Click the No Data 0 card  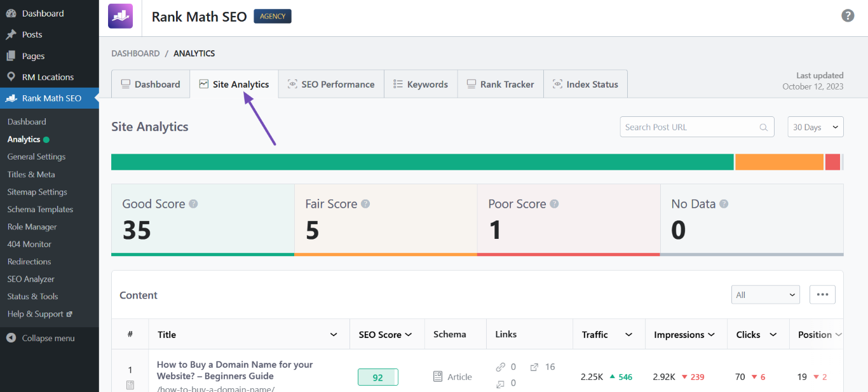752,220
